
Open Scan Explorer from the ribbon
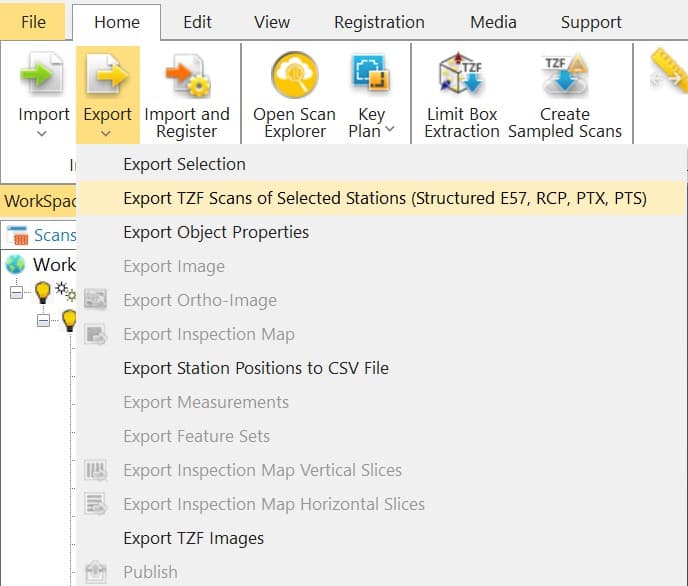point(294,76)
